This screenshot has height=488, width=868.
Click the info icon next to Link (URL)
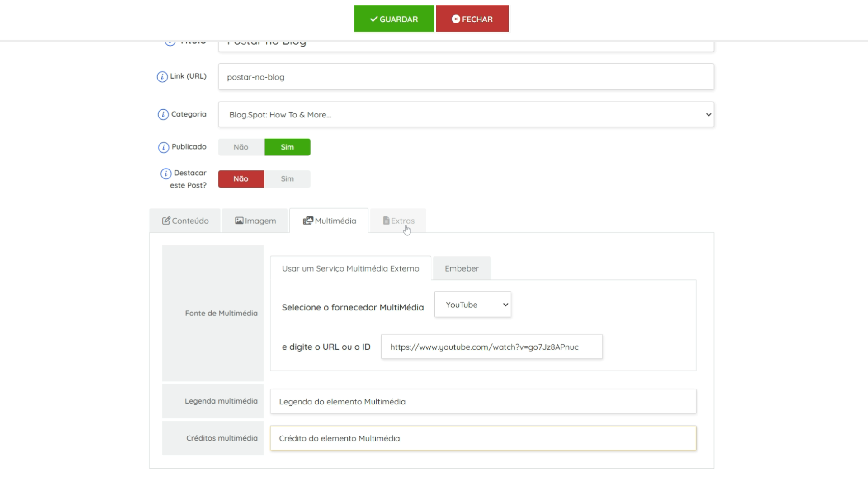(162, 77)
